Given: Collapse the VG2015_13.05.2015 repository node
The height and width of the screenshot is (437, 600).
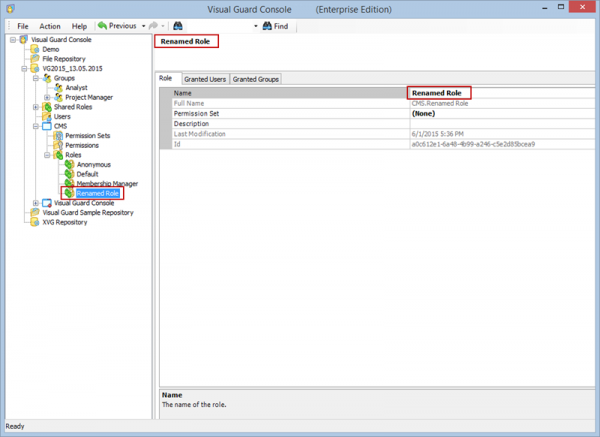Looking at the screenshot, I should pyautogui.click(x=24, y=68).
